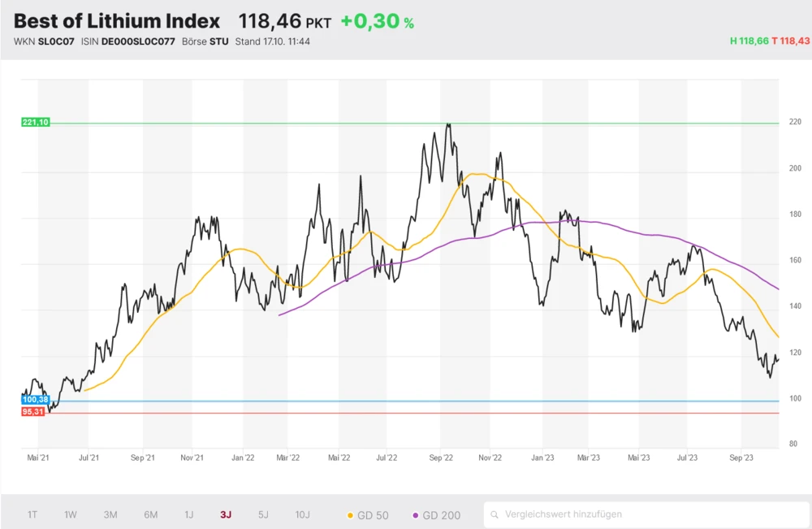Switch chart range to 1W
812x529 pixels.
[x=71, y=514]
